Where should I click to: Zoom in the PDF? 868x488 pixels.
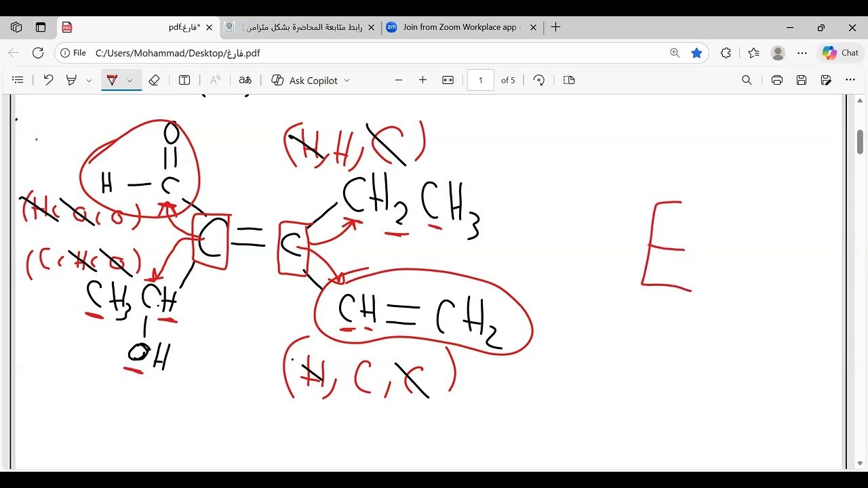point(423,80)
